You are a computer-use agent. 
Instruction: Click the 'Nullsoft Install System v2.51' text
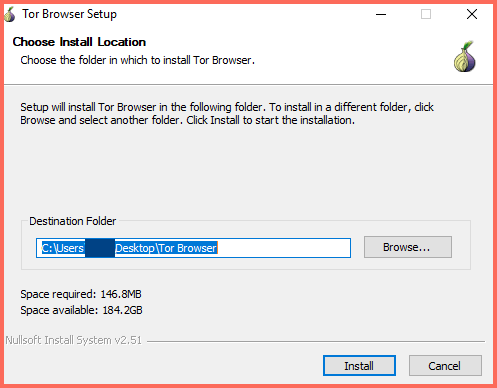pyautogui.click(x=74, y=340)
